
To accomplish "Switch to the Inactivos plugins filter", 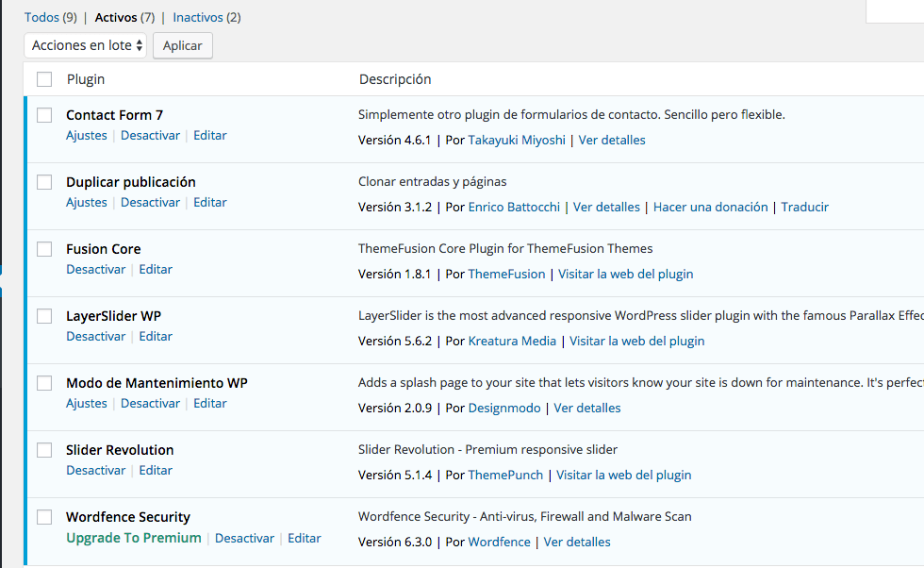I will 198,17.
